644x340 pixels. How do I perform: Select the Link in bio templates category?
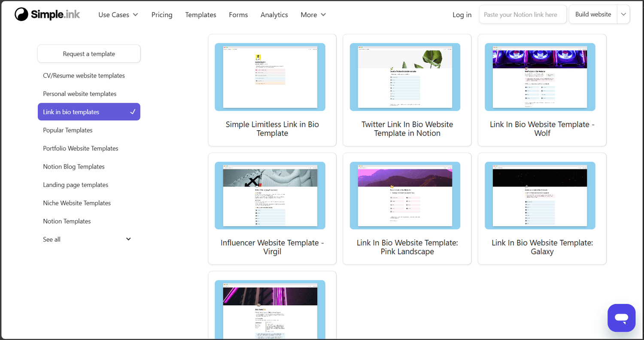click(x=89, y=112)
